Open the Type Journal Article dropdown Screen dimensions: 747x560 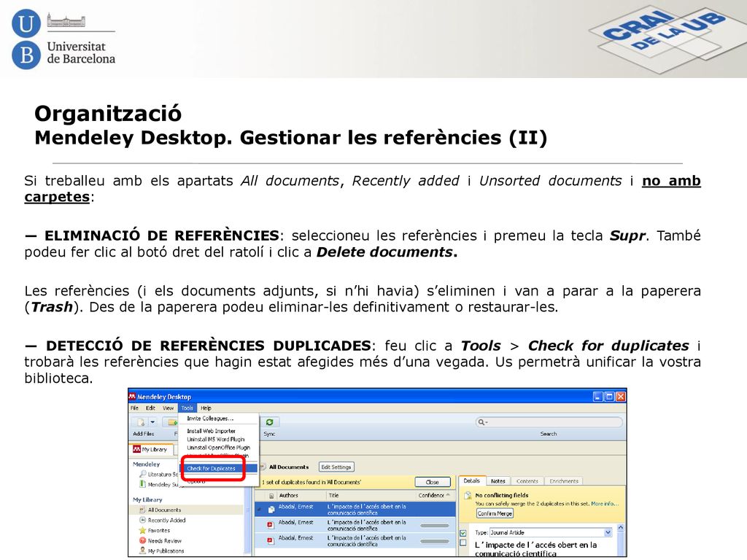coord(550,532)
